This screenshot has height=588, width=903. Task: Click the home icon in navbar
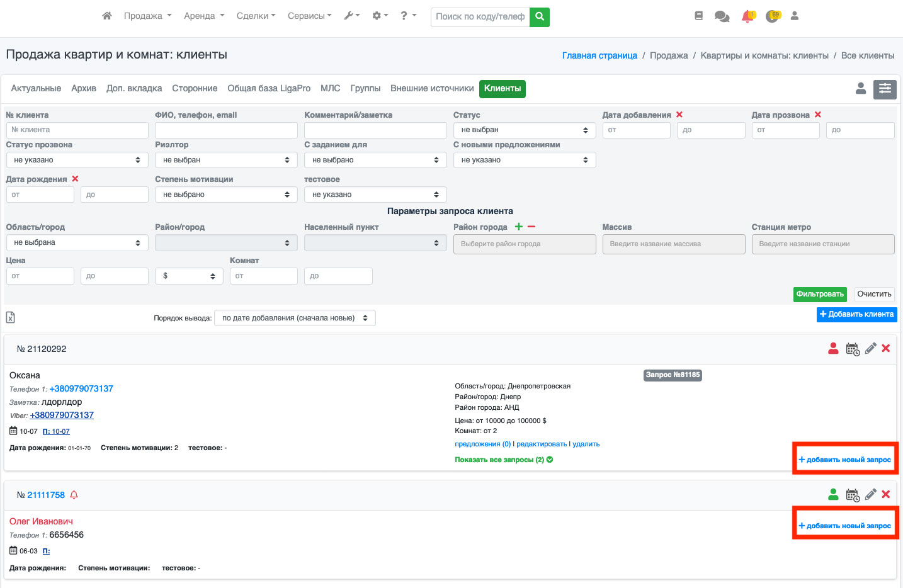tap(107, 16)
